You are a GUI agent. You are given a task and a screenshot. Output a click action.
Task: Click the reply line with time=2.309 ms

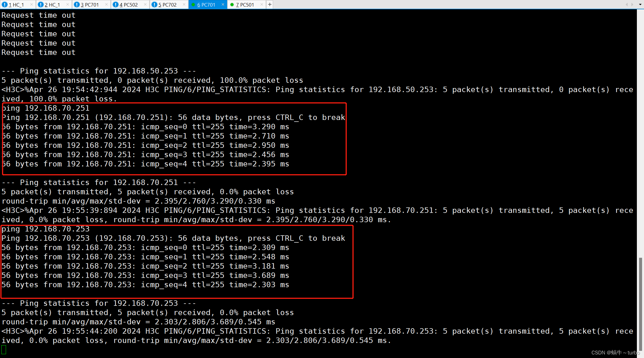pyautogui.click(x=145, y=248)
